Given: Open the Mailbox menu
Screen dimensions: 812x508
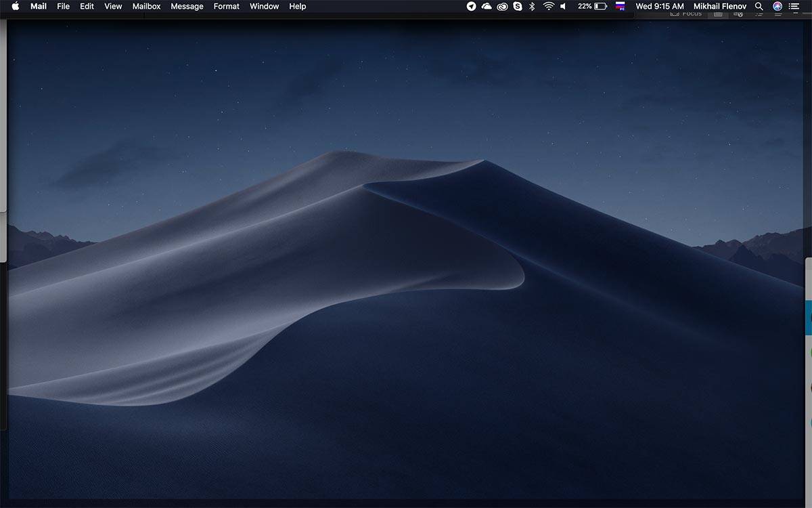Looking at the screenshot, I should tap(146, 6).
